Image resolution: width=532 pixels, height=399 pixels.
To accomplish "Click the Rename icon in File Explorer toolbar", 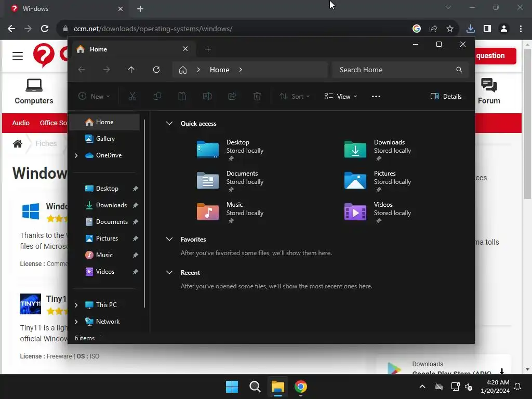I will (207, 96).
